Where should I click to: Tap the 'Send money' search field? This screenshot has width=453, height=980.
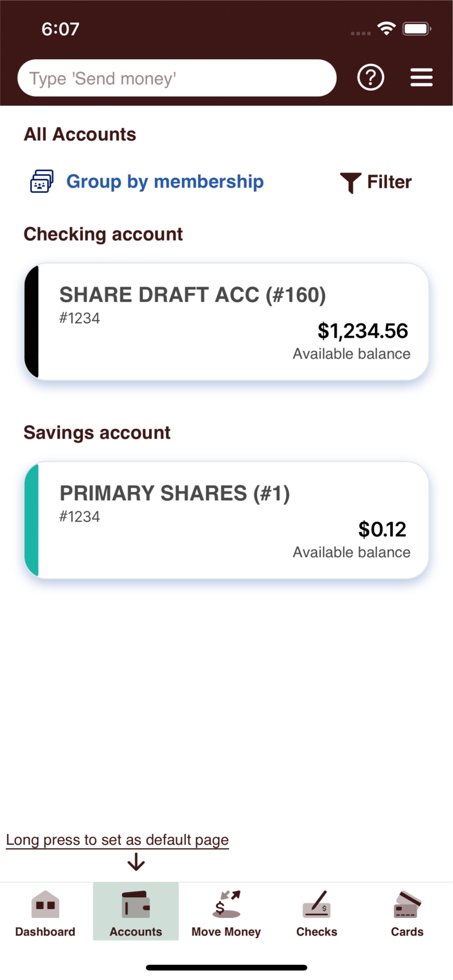tap(176, 78)
